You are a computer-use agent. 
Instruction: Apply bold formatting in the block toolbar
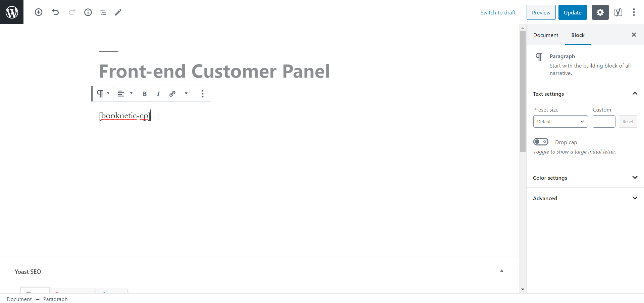145,93
